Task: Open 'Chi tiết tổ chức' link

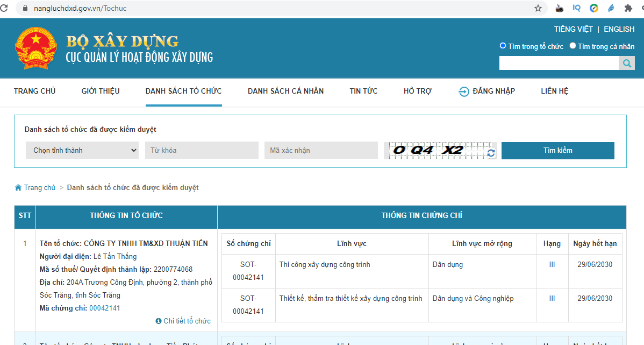Action: pyautogui.click(x=187, y=321)
